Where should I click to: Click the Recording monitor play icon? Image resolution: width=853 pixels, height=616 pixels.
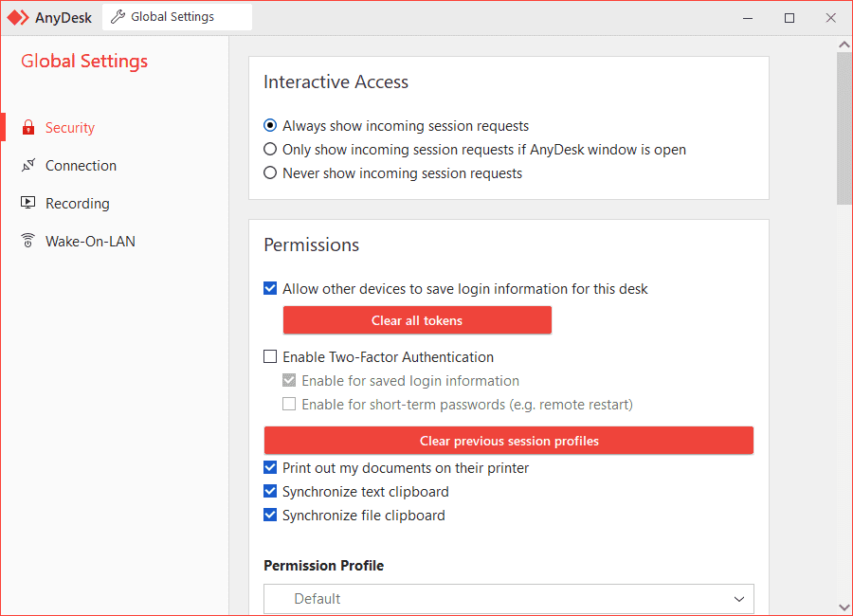pyautogui.click(x=28, y=203)
